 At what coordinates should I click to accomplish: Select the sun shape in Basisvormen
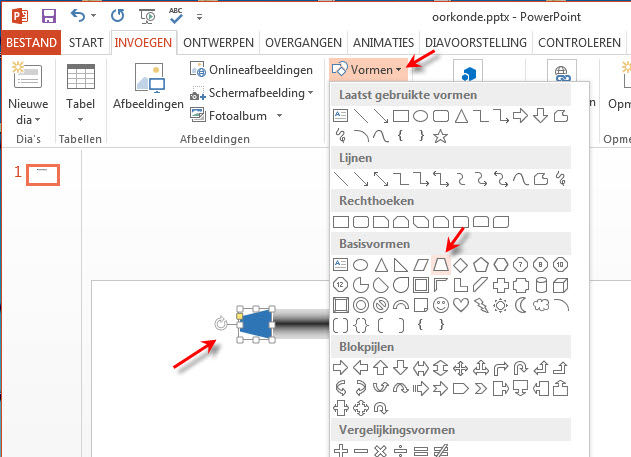click(x=501, y=305)
